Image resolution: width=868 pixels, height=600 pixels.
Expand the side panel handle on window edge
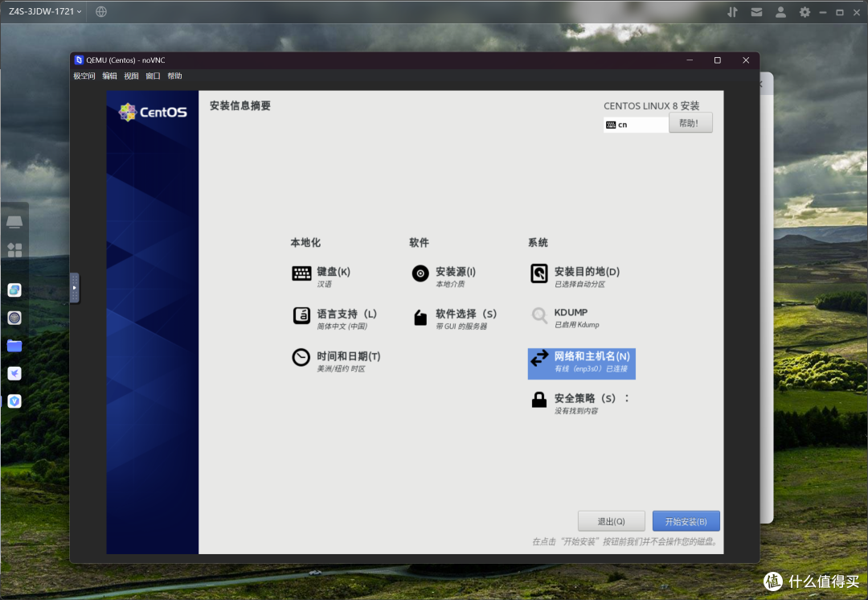74,288
